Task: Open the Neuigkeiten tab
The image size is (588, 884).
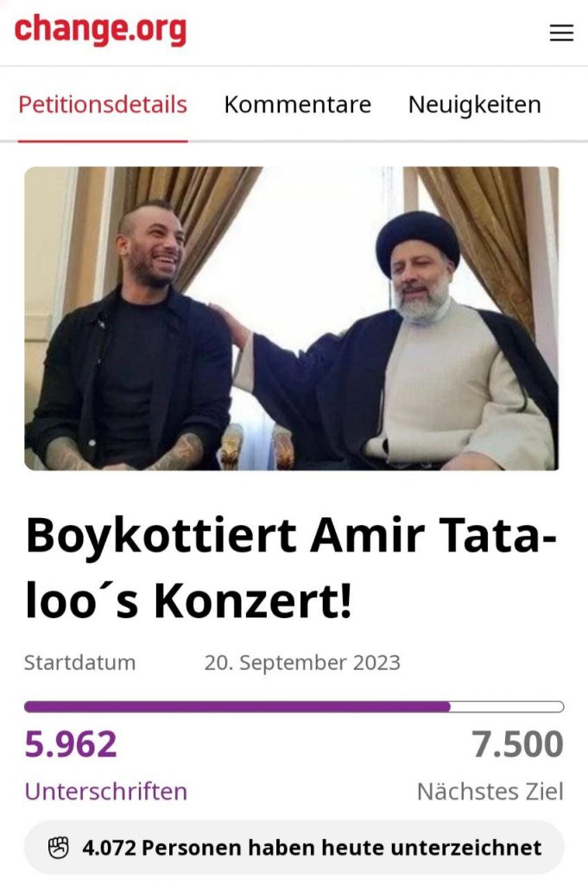Action: 475,104
